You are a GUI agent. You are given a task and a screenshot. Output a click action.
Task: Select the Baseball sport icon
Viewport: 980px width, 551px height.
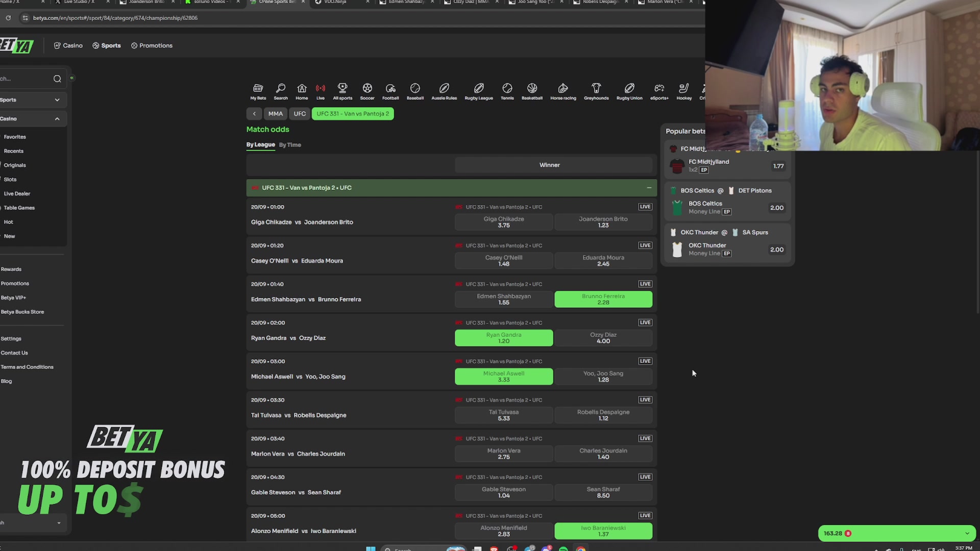tap(415, 92)
